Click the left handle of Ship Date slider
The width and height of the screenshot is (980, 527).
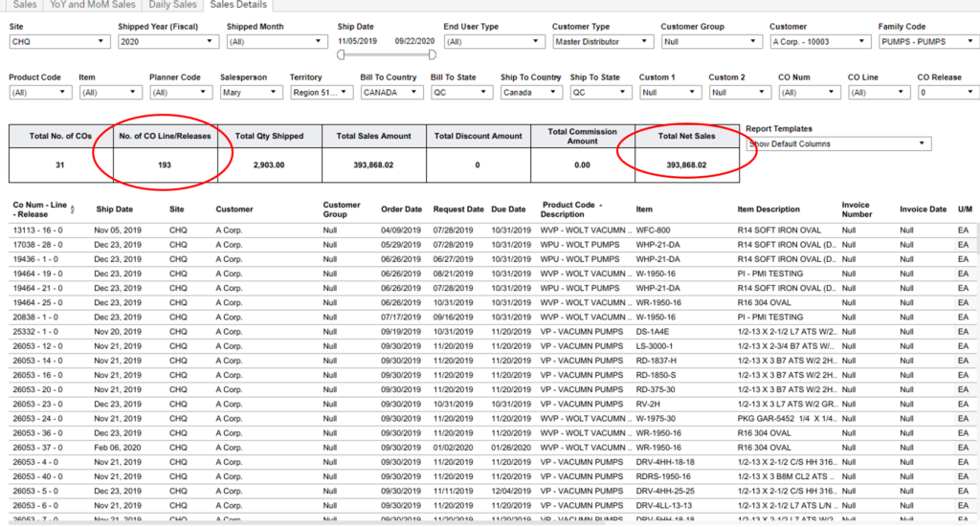[341, 55]
